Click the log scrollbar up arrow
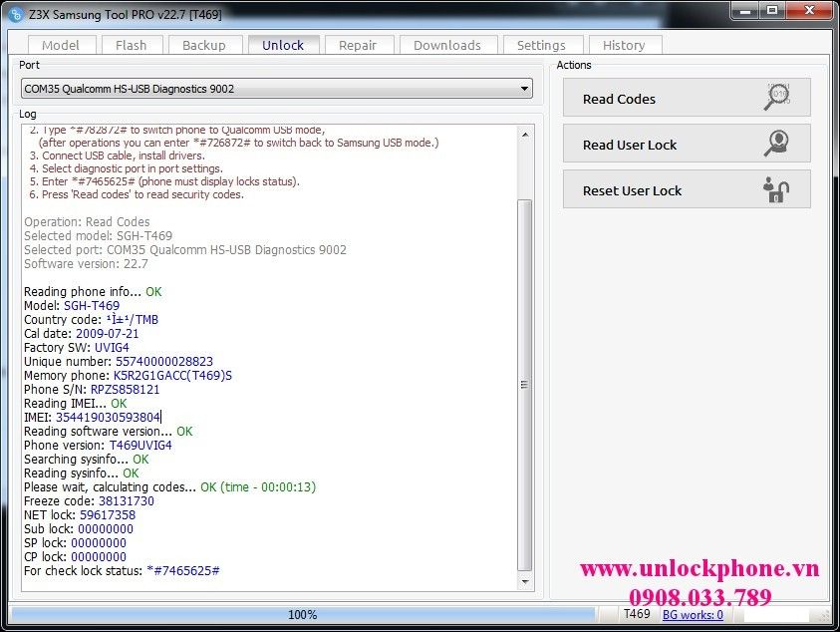 [525, 135]
